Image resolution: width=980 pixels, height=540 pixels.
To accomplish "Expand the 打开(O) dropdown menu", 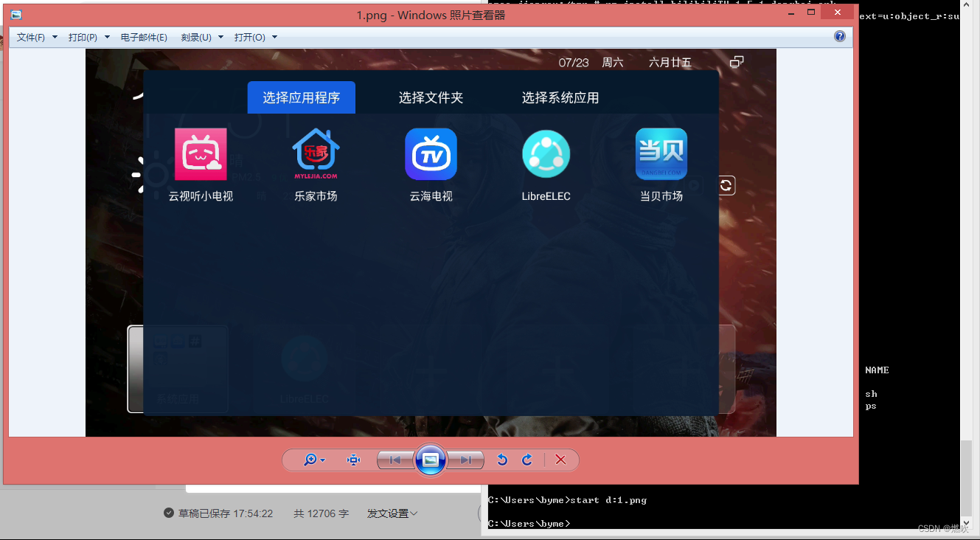I will [x=255, y=37].
